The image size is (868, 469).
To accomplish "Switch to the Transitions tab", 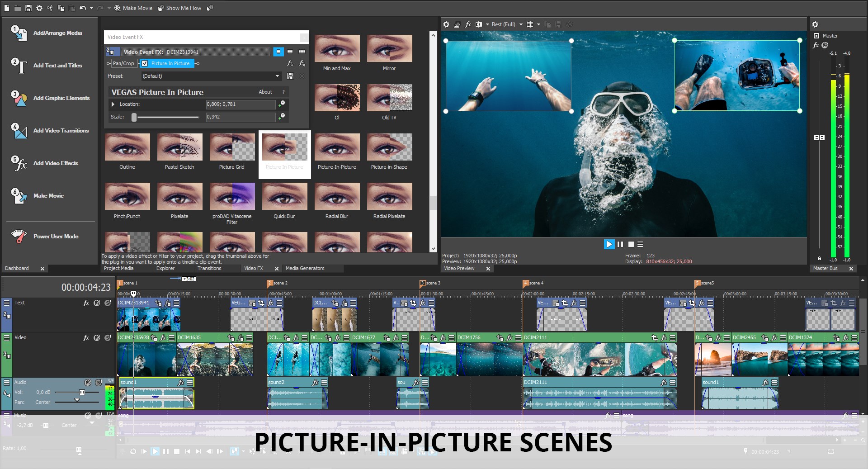I will (210, 268).
